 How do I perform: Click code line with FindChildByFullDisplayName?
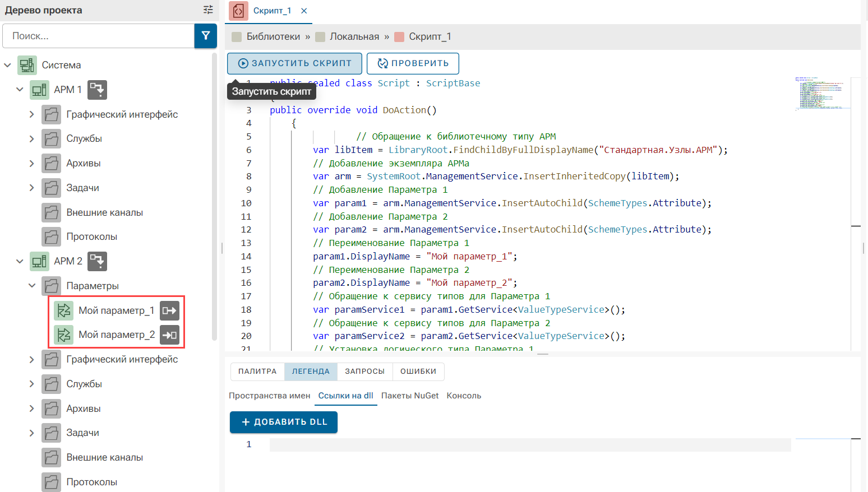pyautogui.click(x=520, y=150)
